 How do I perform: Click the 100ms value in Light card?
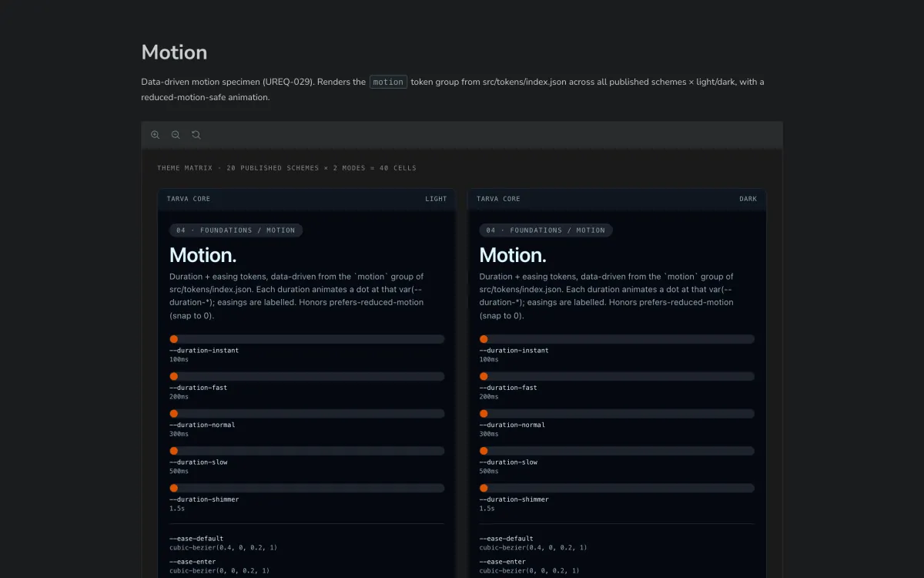179,359
